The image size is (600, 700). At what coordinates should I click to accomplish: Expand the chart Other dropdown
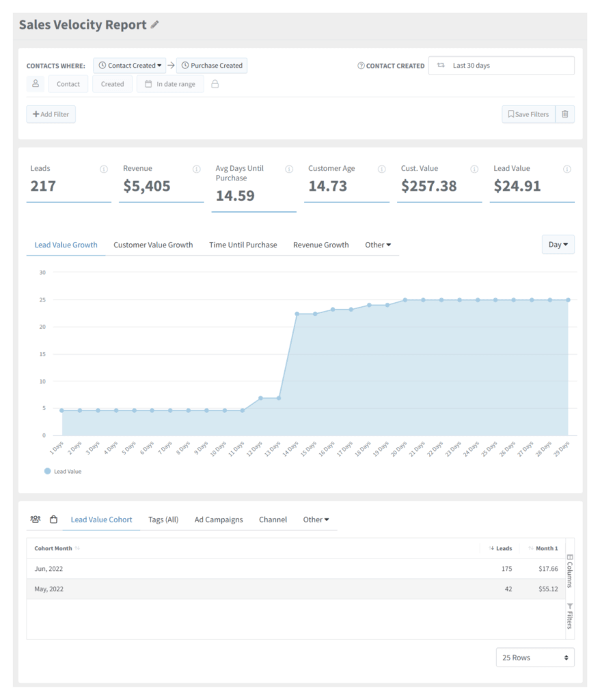click(x=378, y=245)
